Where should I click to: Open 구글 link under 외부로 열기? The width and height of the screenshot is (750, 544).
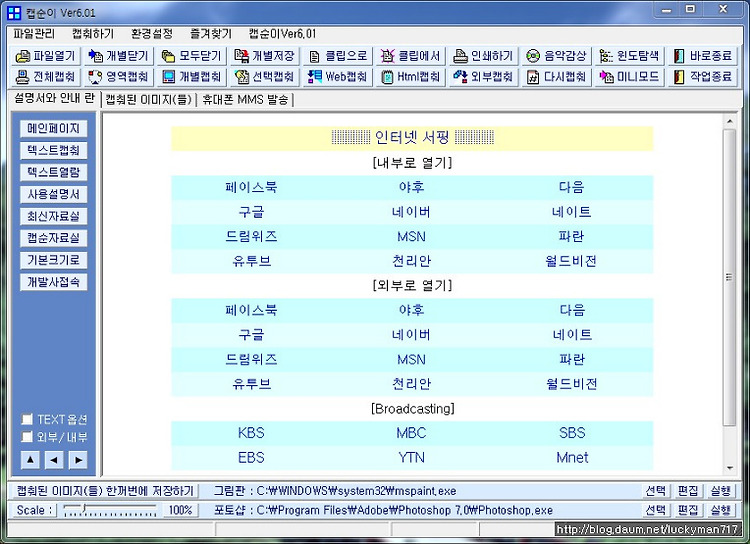pos(251,334)
